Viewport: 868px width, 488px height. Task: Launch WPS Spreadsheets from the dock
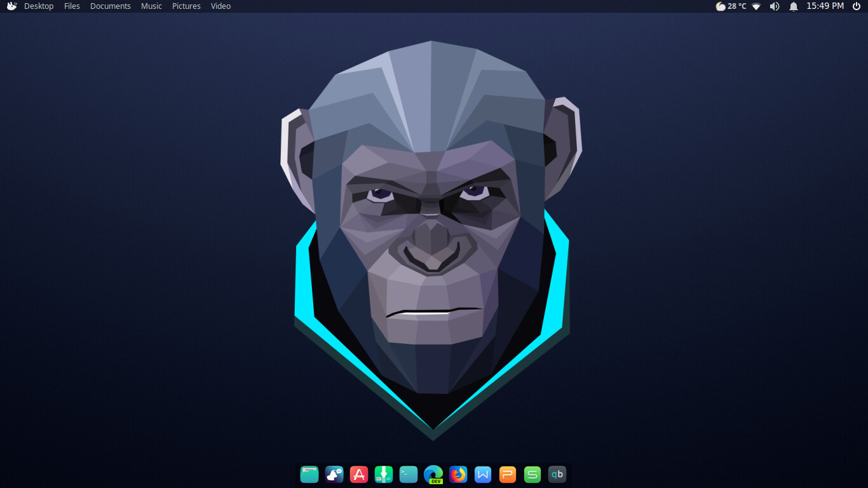(x=532, y=474)
